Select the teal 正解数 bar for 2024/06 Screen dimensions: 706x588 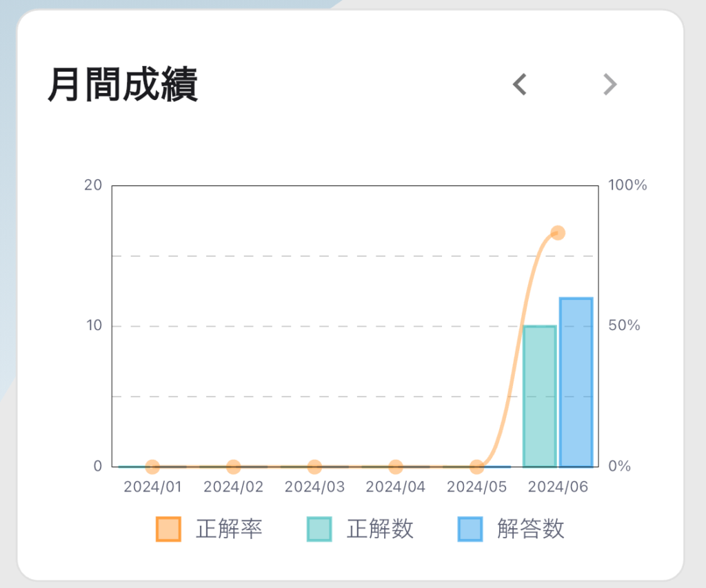coord(540,396)
